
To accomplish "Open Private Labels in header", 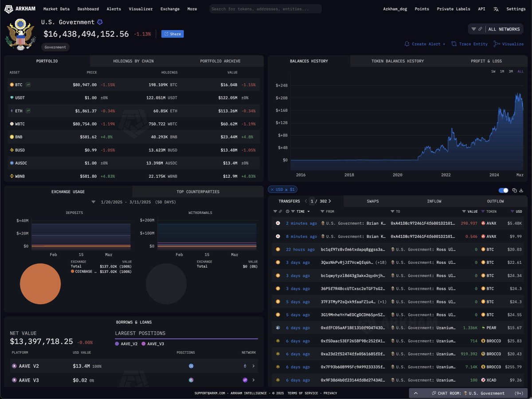I will [x=454, y=9].
